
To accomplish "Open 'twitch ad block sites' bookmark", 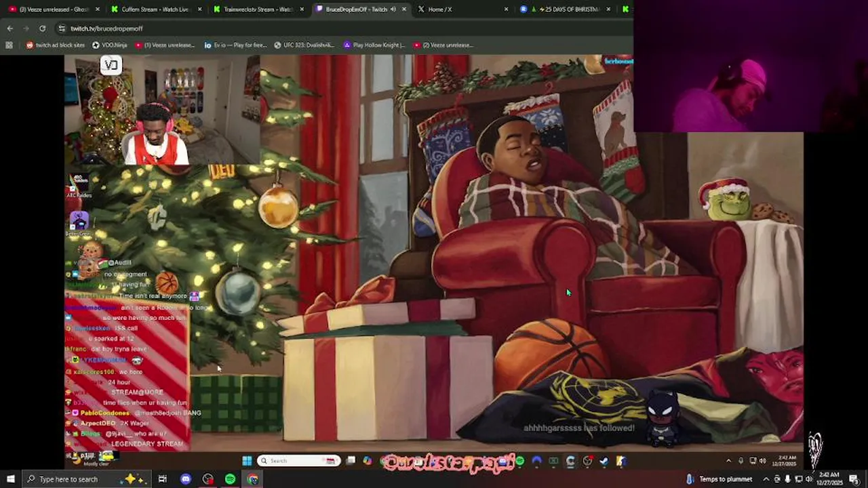I will pos(56,45).
